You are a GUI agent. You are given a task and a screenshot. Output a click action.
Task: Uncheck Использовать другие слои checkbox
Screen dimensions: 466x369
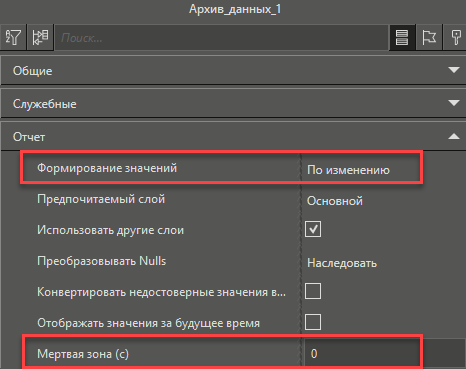pos(313,229)
